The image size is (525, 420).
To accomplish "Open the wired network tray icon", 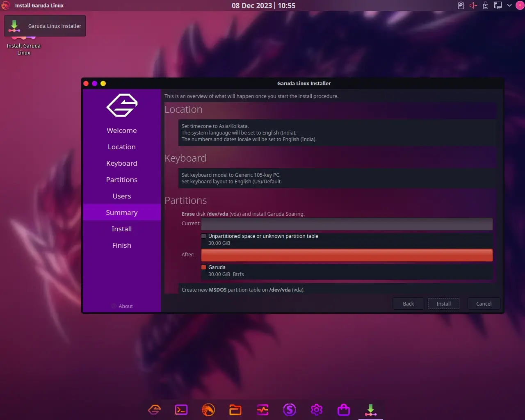I will tap(498, 5).
